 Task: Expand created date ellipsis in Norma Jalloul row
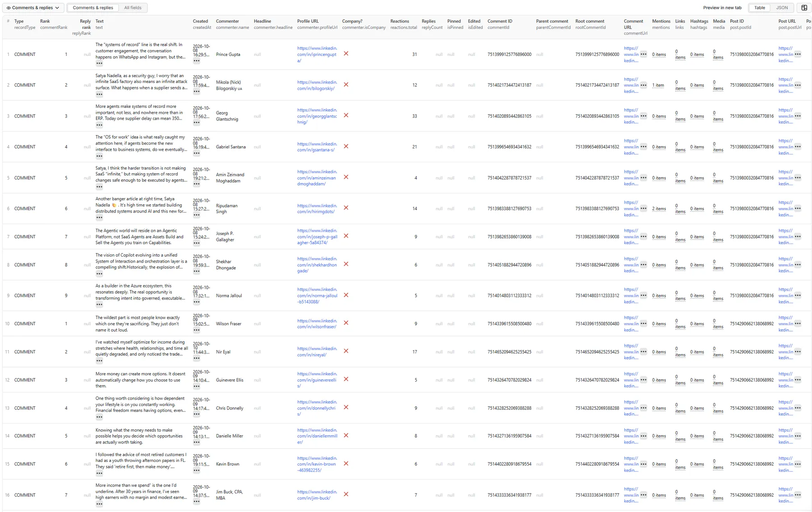(197, 302)
